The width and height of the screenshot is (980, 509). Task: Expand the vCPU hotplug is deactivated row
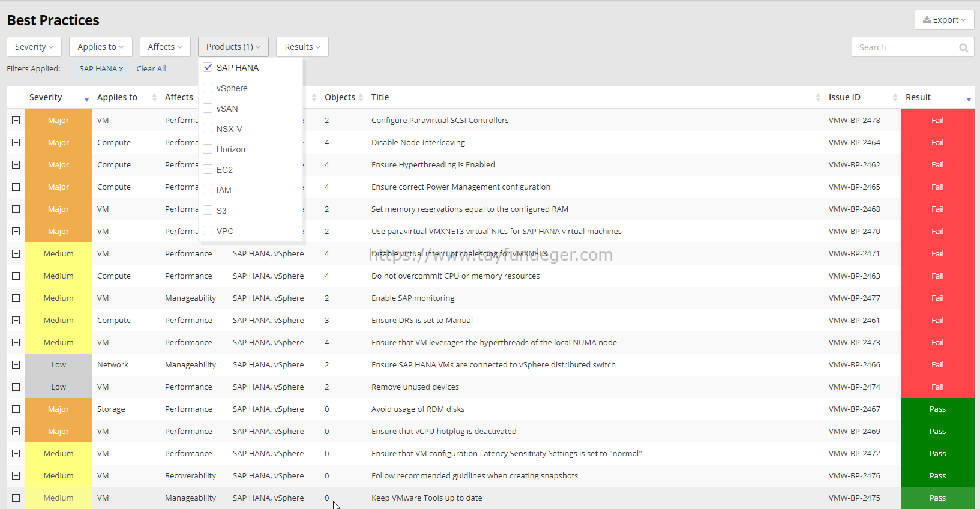coord(16,431)
